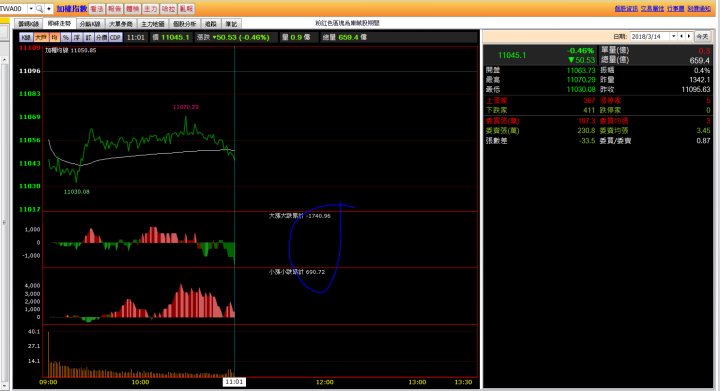Image resolution: width=720 pixels, height=391 pixels.
Task: Click the 下跌家 count 411
Action: click(589, 110)
